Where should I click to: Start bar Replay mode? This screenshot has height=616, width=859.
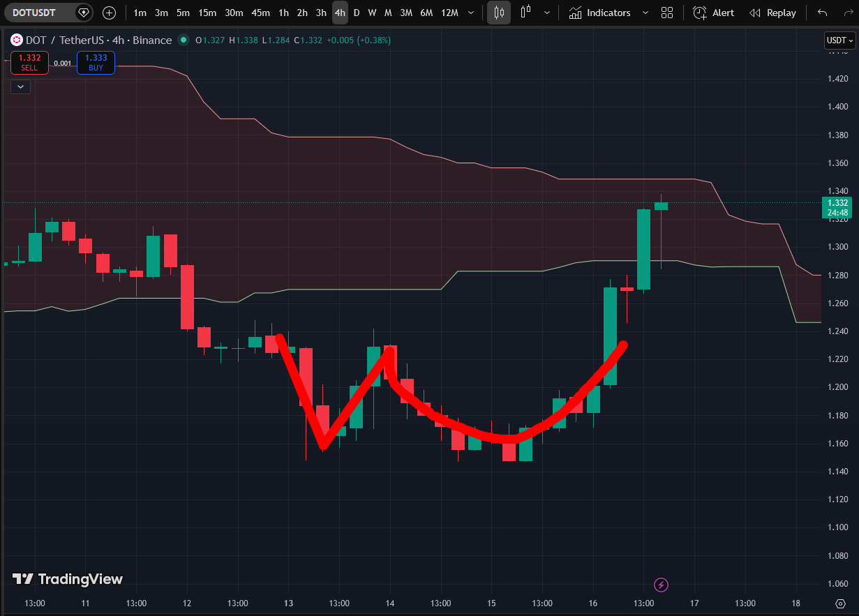click(772, 13)
